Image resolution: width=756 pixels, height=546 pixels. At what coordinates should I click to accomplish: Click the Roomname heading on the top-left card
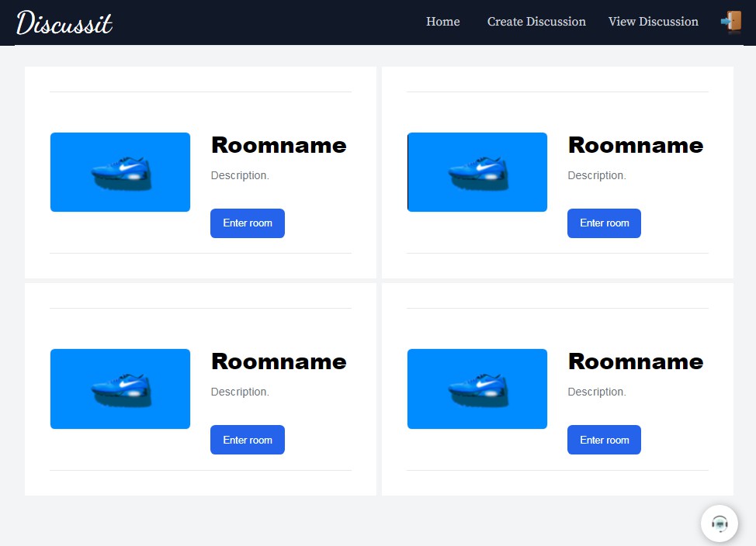coord(279,146)
